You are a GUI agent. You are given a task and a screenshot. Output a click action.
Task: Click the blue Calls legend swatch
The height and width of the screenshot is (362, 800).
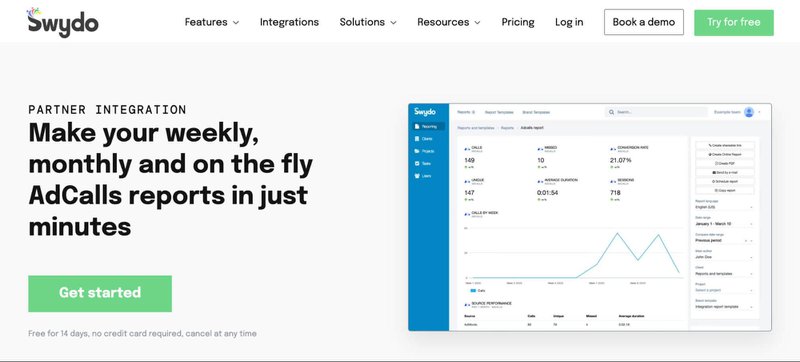tap(473, 291)
